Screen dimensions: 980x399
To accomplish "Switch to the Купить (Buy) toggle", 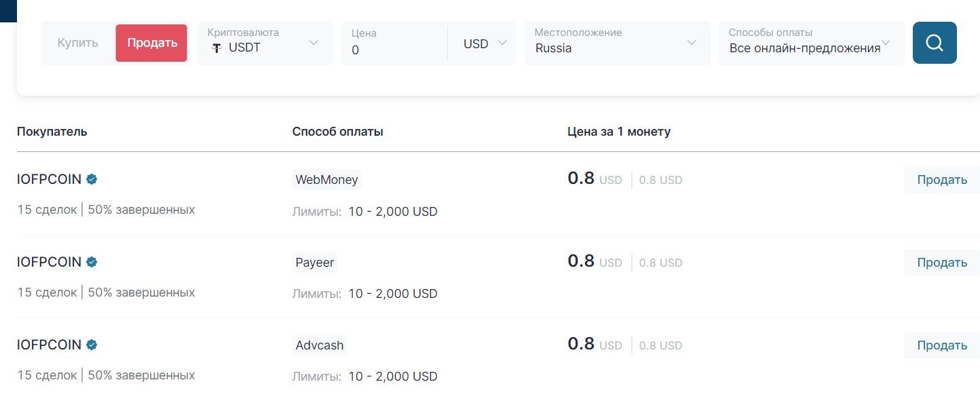I will click(77, 43).
